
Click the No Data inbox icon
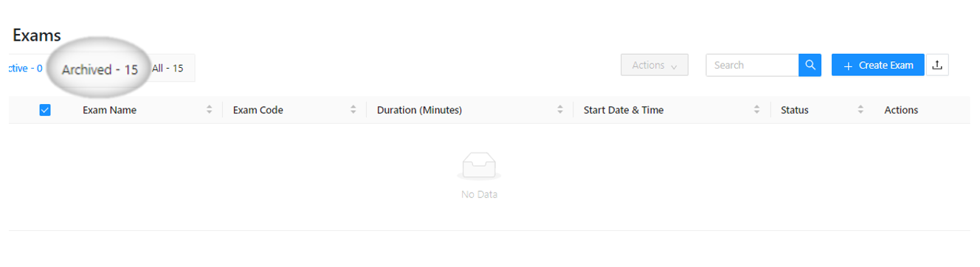479,166
